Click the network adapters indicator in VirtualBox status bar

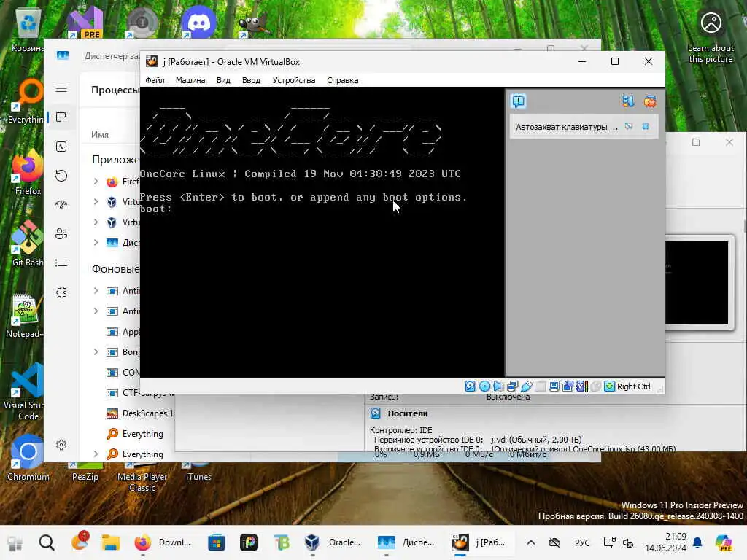click(x=513, y=386)
